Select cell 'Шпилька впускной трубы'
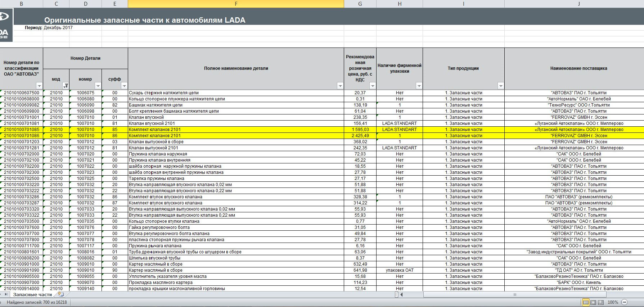 click(236, 258)
